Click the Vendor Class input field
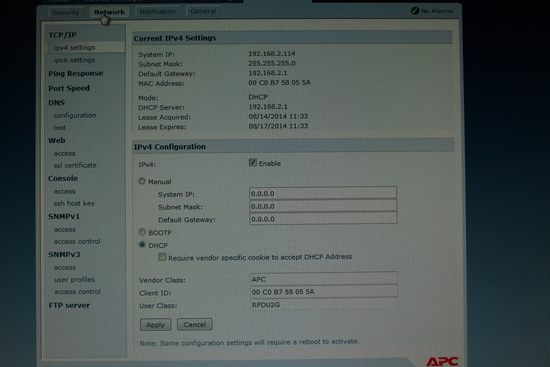The width and height of the screenshot is (550, 367). (324, 279)
